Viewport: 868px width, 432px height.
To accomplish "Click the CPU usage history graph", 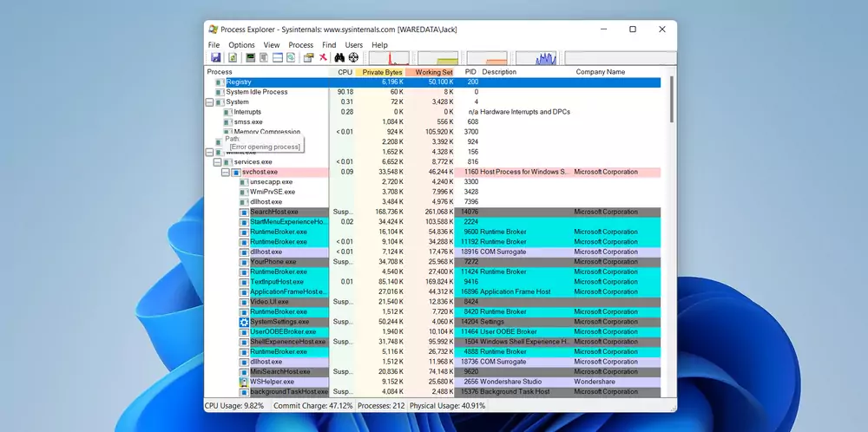I will tap(389, 57).
